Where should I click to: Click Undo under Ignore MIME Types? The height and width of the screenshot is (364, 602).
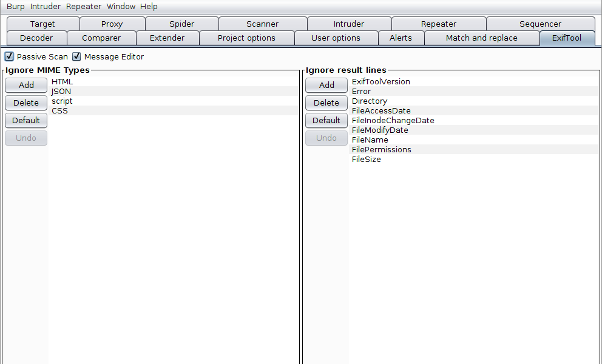click(26, 138)
